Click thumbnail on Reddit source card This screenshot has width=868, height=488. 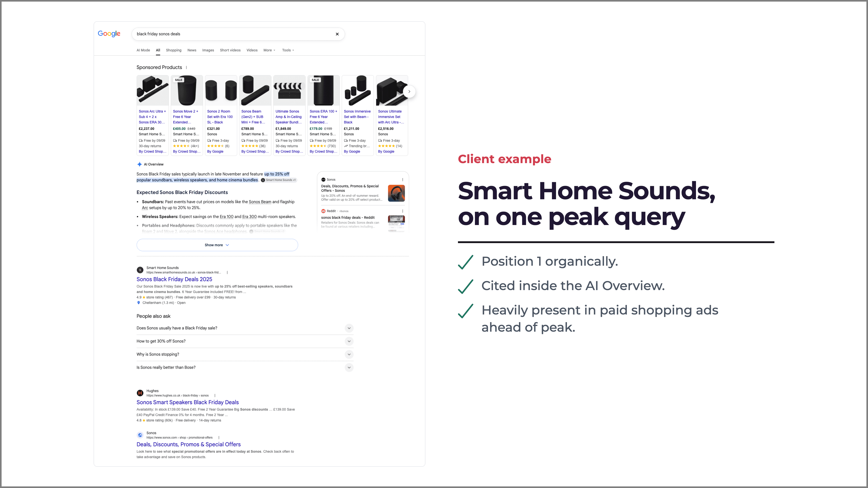tap(396, 224)
